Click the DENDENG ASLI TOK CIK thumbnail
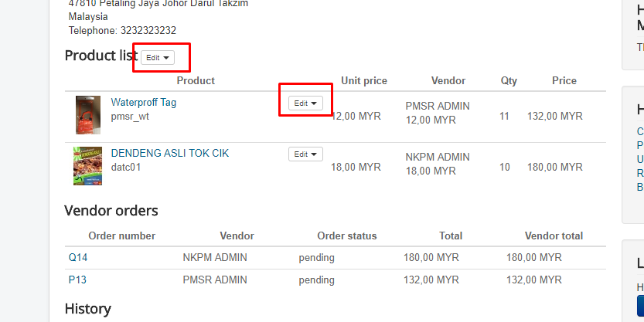Viewport: 644px width, 322px height. coord(87,165)
